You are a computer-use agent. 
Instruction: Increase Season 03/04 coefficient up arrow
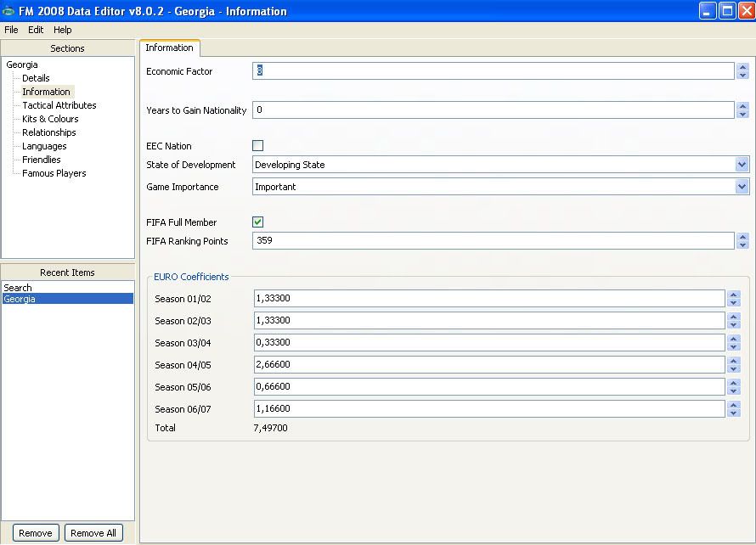click(x=733, y=339)
